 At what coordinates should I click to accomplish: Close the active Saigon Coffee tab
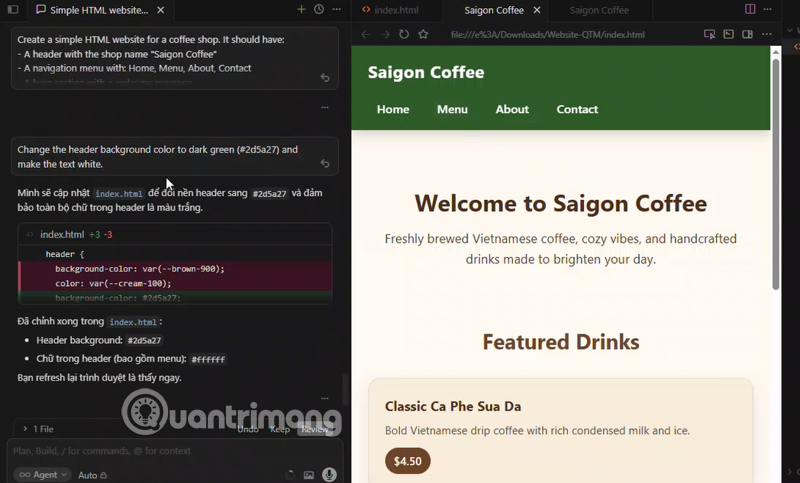click(x=537, y=10)
